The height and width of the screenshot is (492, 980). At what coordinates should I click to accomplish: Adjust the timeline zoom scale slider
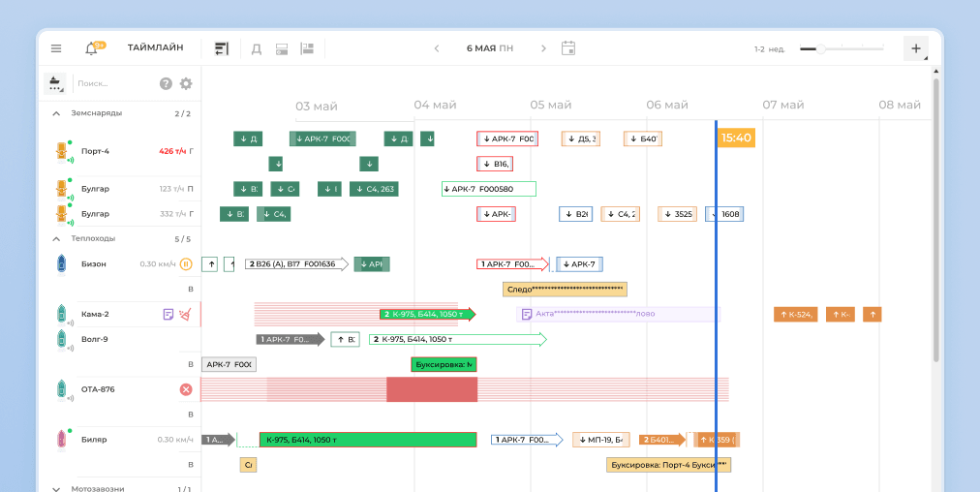click(820, 48)
